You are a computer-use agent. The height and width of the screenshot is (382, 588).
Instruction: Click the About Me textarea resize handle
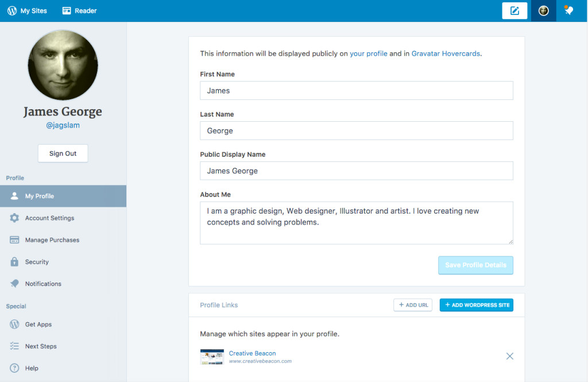510,242
